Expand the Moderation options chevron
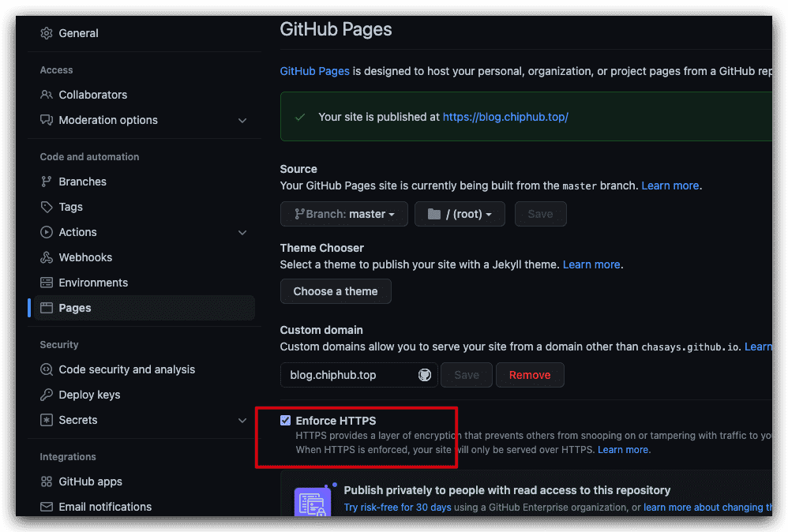The image size is (788, 532). 242,121
